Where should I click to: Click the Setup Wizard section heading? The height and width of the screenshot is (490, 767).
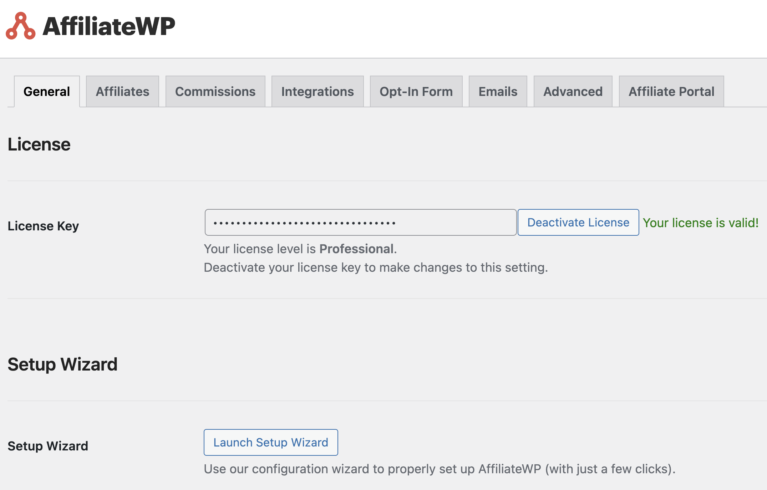(62, 364)
